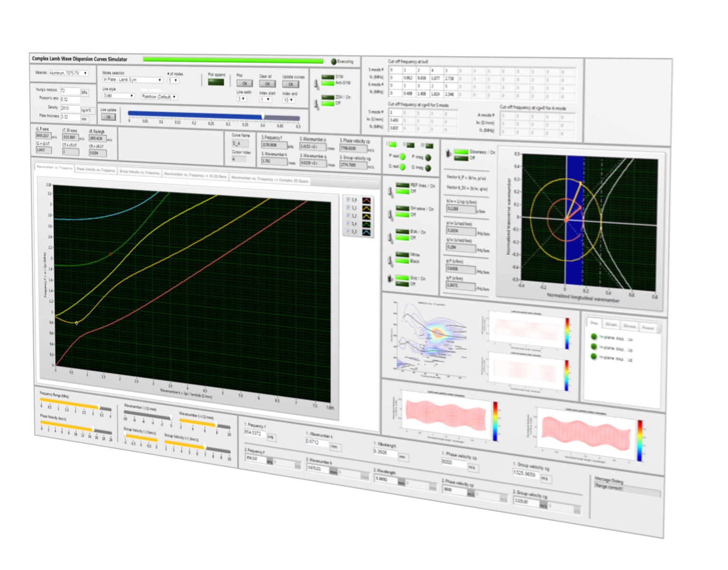Click the S_2 legend curve icon

pos(366,217)
